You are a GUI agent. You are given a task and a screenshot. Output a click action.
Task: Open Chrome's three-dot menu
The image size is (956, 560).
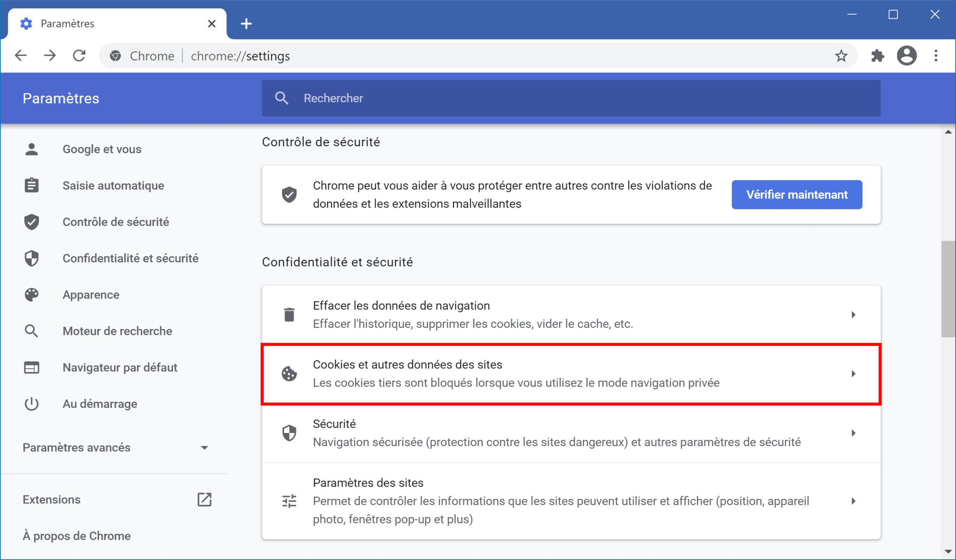point(936,56)
